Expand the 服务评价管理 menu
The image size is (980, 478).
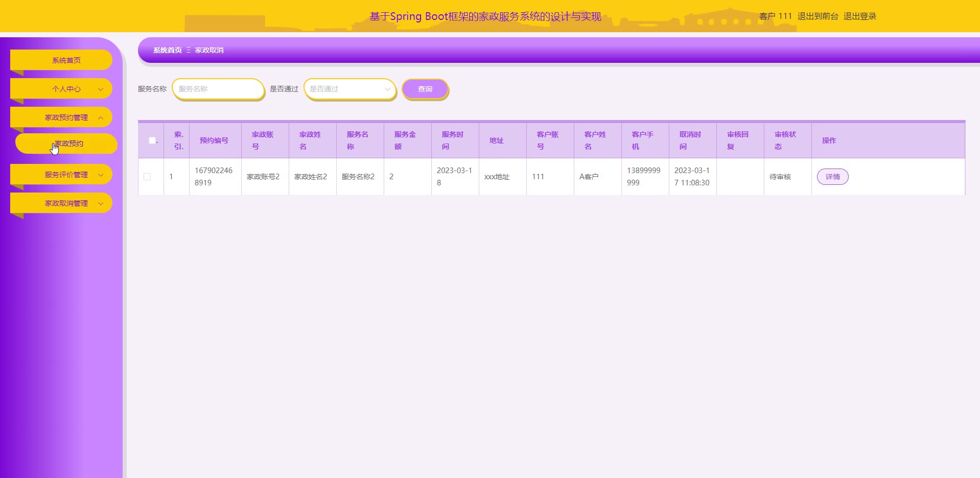click(61, 175)
